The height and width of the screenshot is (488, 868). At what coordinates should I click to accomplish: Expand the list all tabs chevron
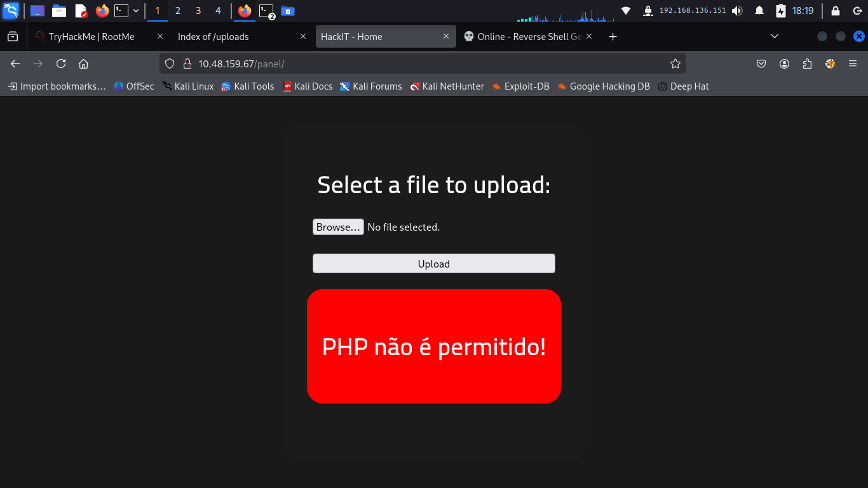click(x=775, y=36)
